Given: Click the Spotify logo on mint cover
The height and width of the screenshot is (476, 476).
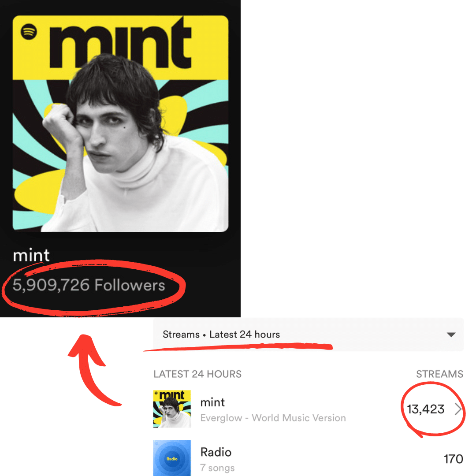Looking at the screenshot, I should point(29,32).
